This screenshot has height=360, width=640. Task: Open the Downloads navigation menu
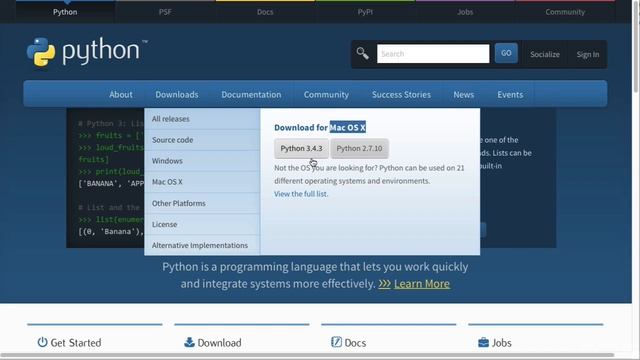pos(177,94)
